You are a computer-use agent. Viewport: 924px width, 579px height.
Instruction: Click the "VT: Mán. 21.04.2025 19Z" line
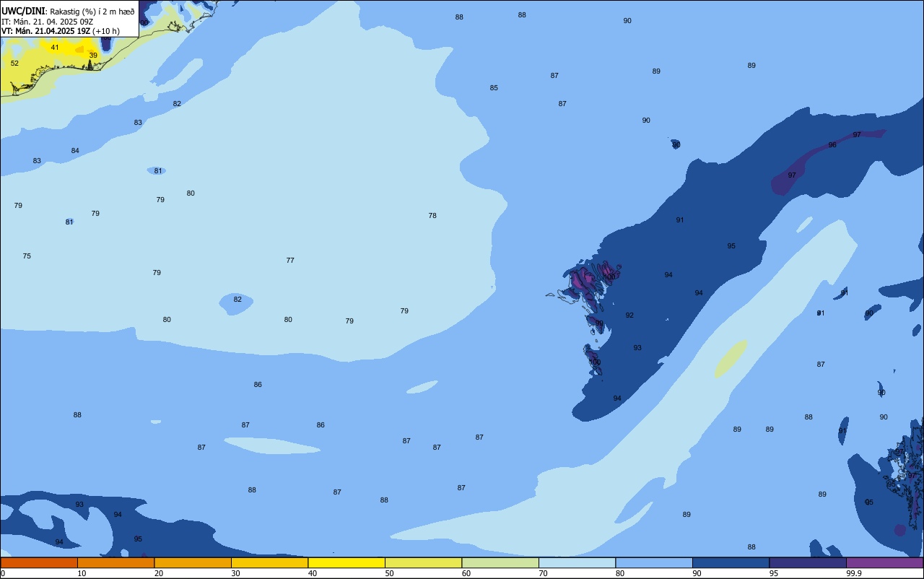45,31
